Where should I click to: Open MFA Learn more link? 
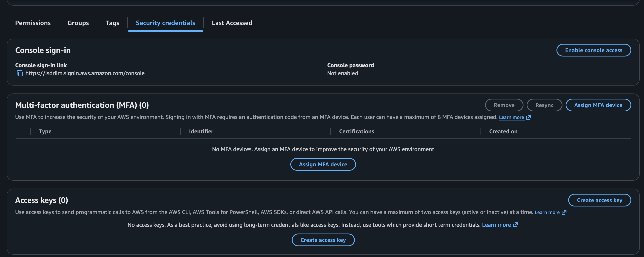click(x=511, y=117)
